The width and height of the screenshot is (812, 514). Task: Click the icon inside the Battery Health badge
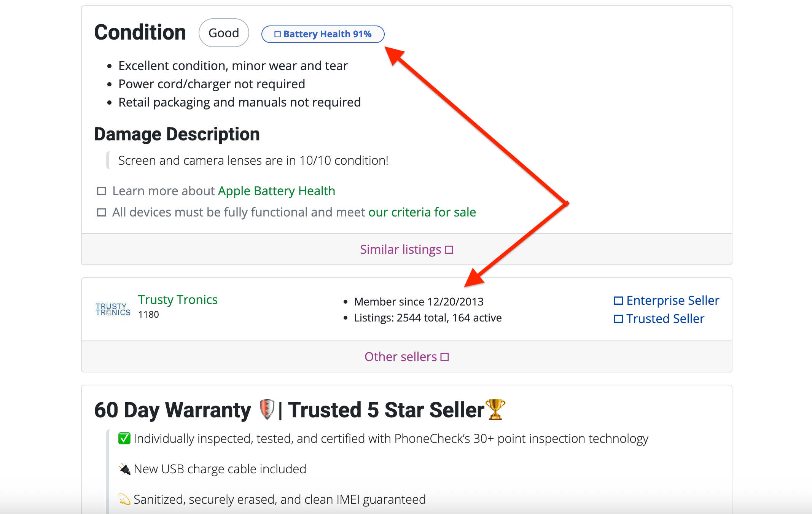(x=277, y=34)
